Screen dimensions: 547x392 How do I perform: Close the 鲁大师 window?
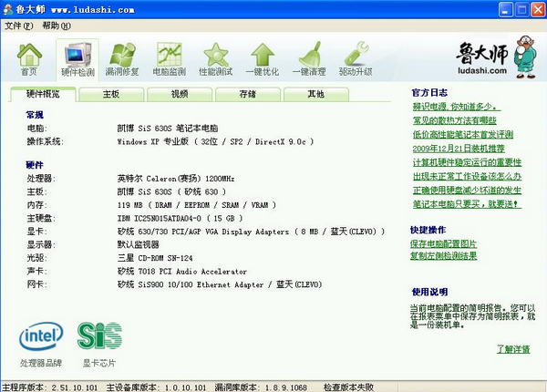[x=538, y=9]
